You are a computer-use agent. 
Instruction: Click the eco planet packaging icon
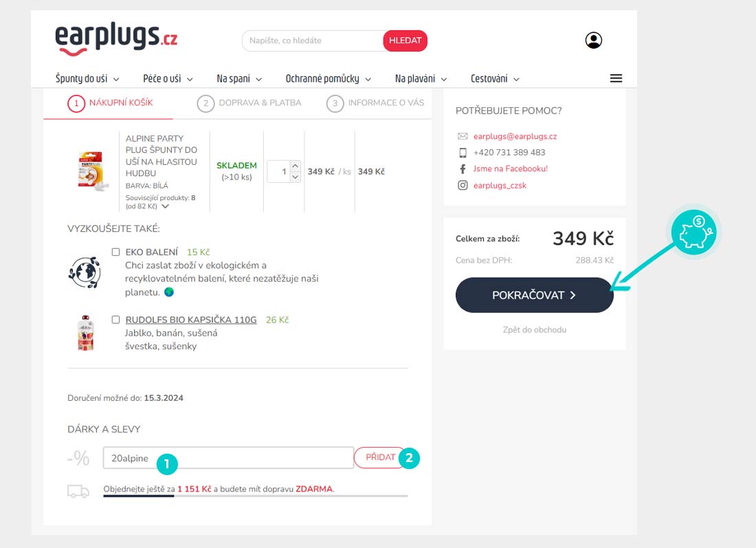[x=85, y=272]
